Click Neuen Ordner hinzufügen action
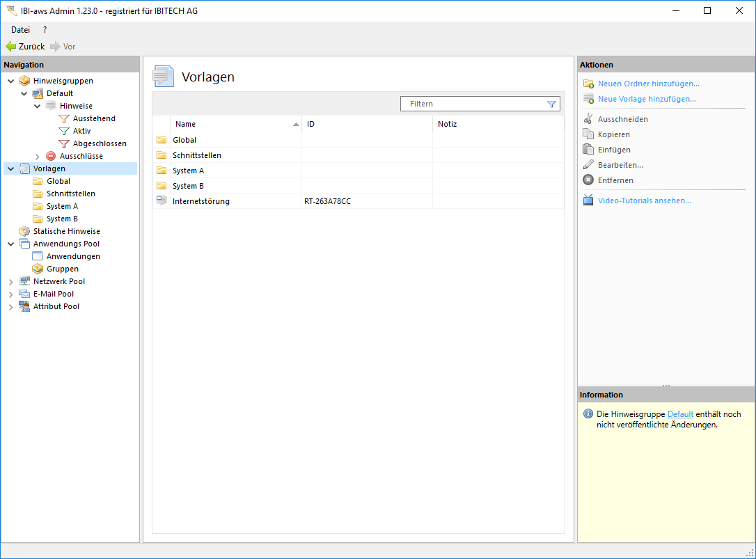This screenshot has height=559, width=756. pos(648,84)
